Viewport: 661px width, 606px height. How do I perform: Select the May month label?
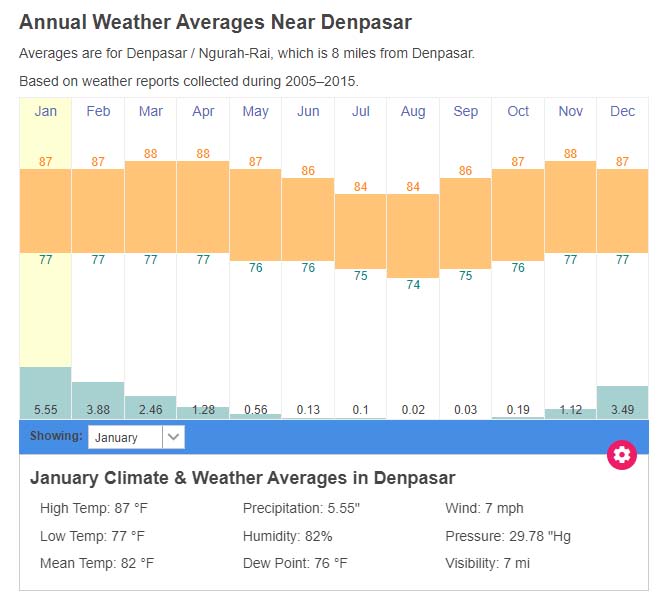tap(255, 111)
